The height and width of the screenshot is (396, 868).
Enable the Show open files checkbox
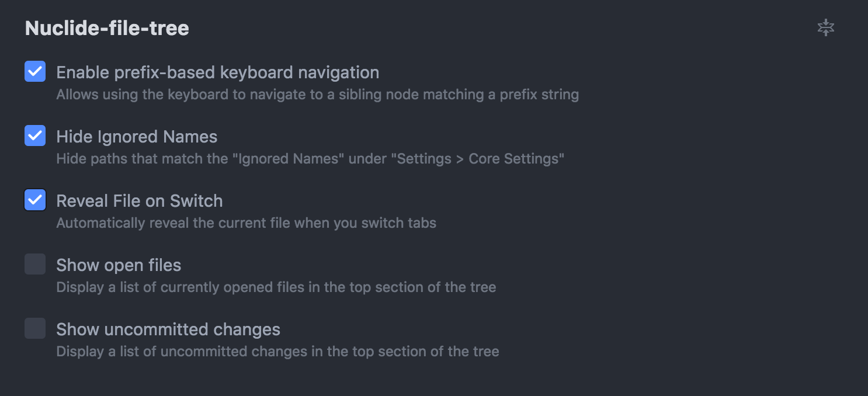[x=35, y=264]
